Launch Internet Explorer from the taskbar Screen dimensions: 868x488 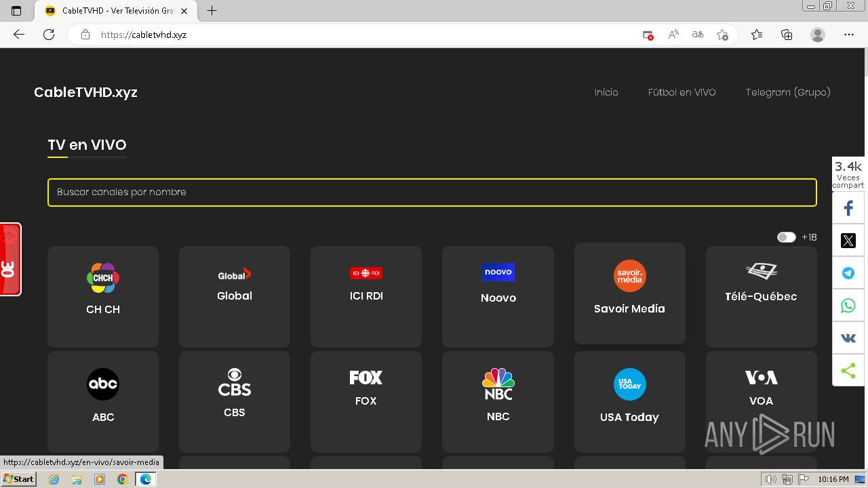pos(54,479)
